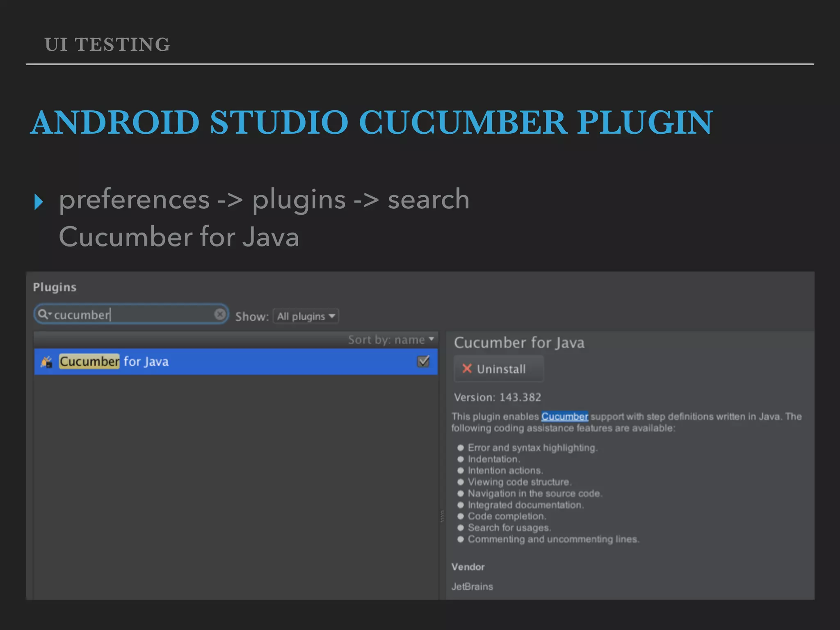Click the Uninstall button
Viewport: 840px width, 630px height.
coord(499,369)
